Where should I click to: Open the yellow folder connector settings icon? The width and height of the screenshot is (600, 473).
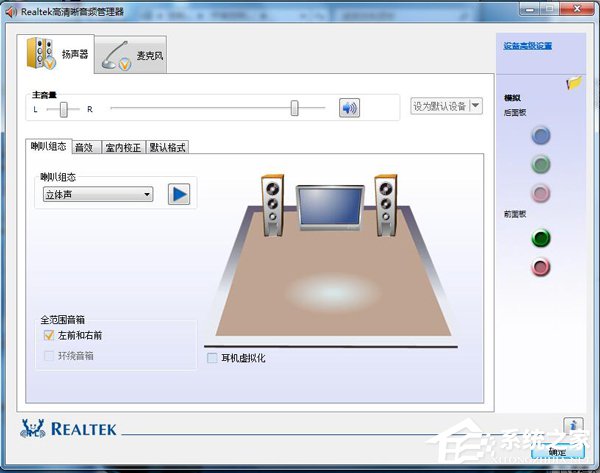(x=574, y=82)
